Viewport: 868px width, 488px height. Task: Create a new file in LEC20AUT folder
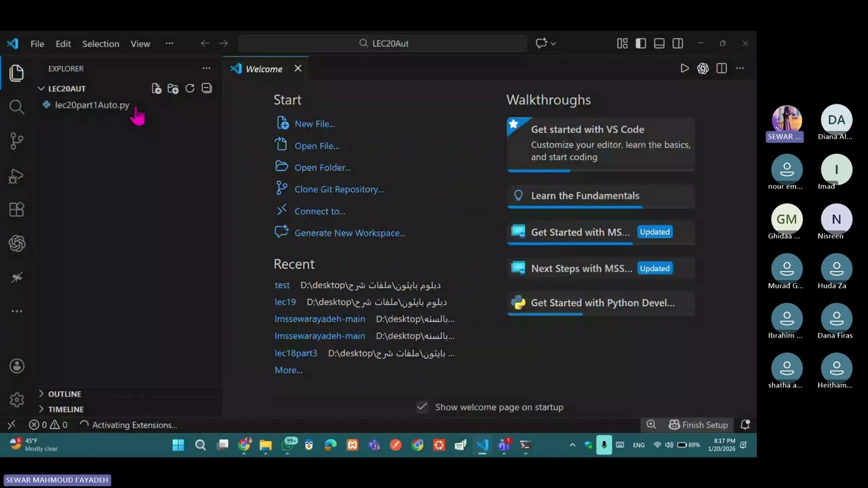coord(157,89)
